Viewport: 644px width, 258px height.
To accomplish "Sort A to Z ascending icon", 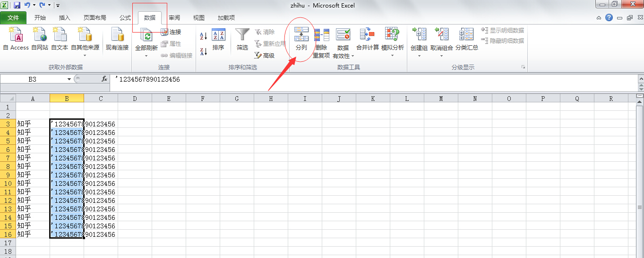I will [x=204, y=36].
